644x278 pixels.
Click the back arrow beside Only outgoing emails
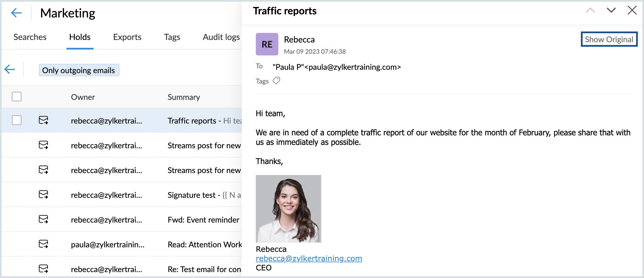click(x=10, y=69)
